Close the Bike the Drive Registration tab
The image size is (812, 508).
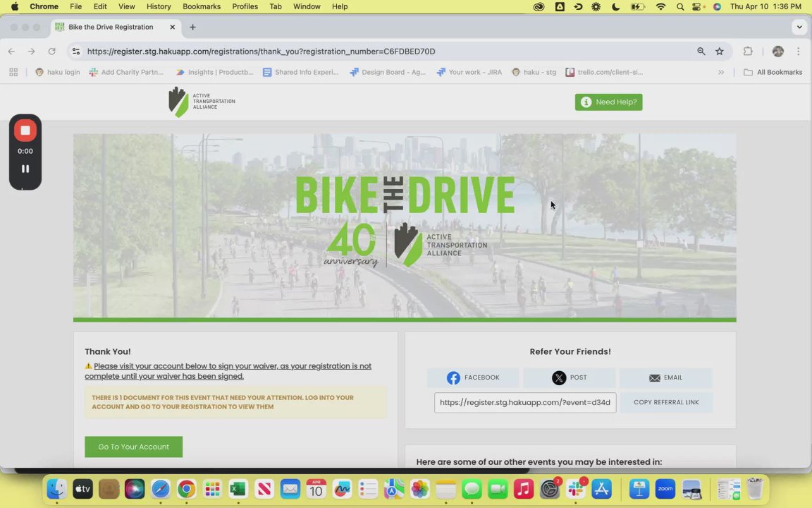pos(173,27)
